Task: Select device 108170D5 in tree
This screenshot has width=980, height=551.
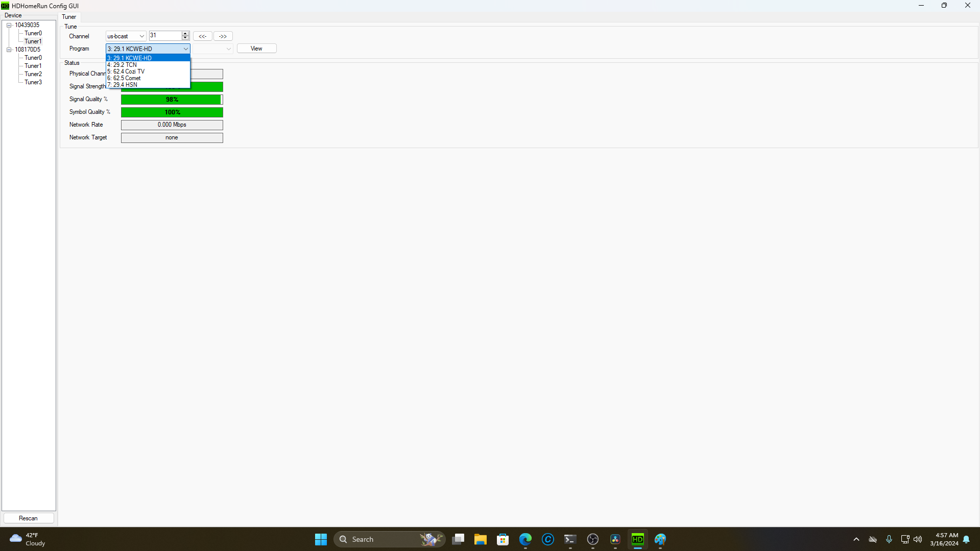Action: click(x=28, y=50)
